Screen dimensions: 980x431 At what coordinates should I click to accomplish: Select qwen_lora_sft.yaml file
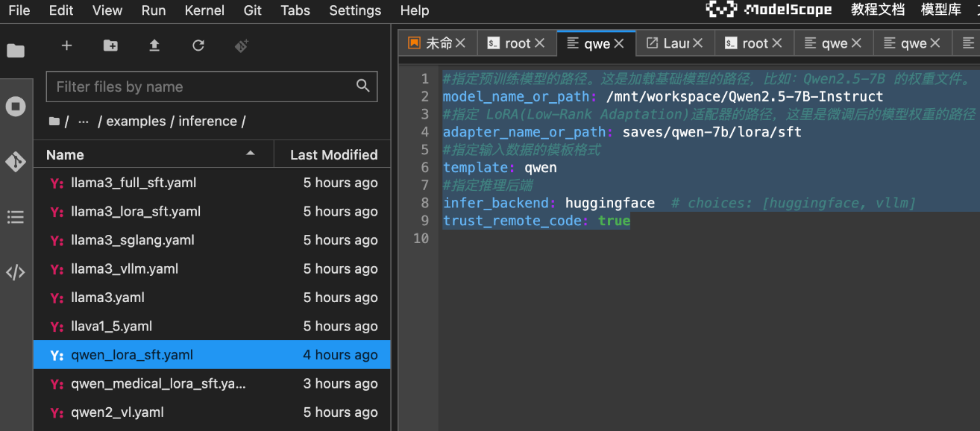pyautogui.click(x=212, y=355)
